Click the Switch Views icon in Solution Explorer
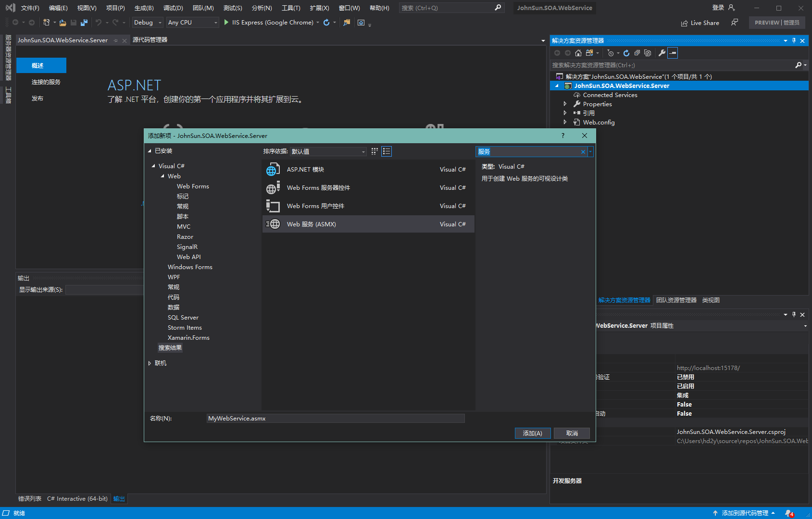The image size is (812, 519). (589, 53)
